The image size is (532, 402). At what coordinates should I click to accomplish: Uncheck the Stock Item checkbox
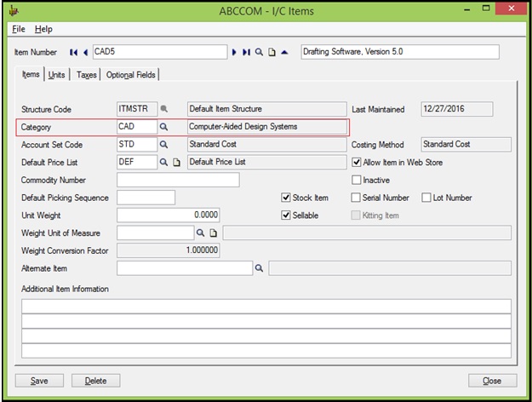point(286,198)
